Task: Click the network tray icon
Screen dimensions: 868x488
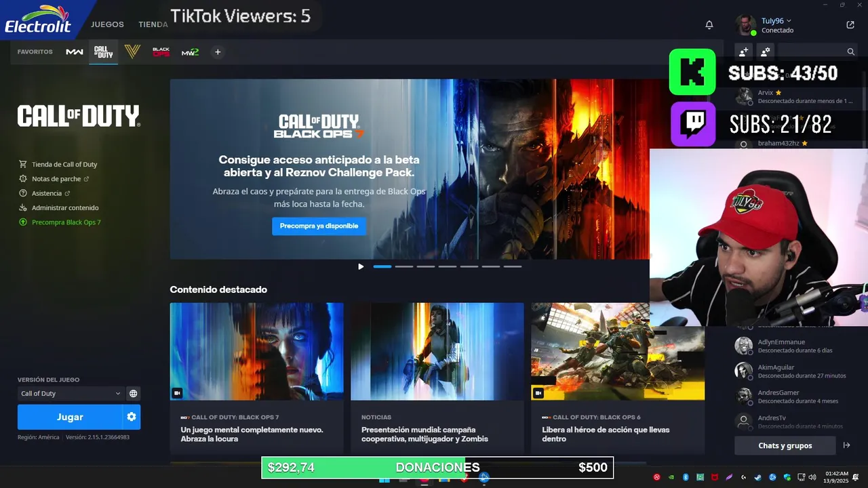Action: (802, 477)
